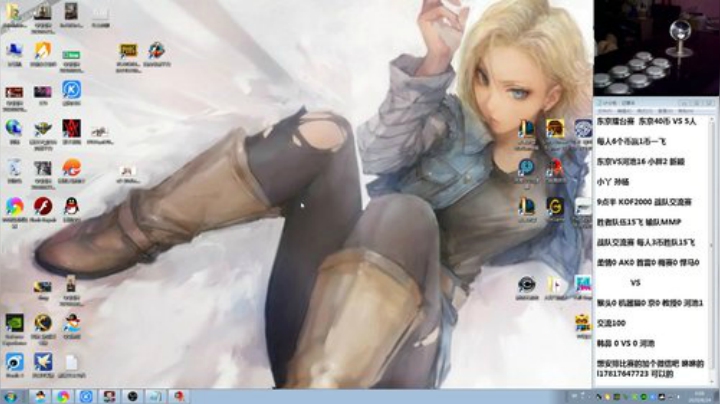Click the line containing "KOF2000" in Notepad
The width and height of the screenshot is (720, 404).
coord(644,202)
